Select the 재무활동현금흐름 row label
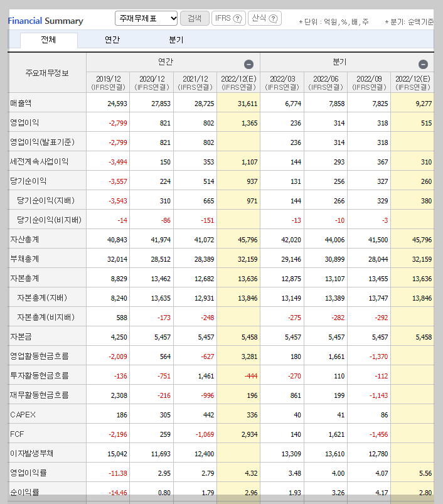Screen dimensions: 443x504 coord(39,395)
